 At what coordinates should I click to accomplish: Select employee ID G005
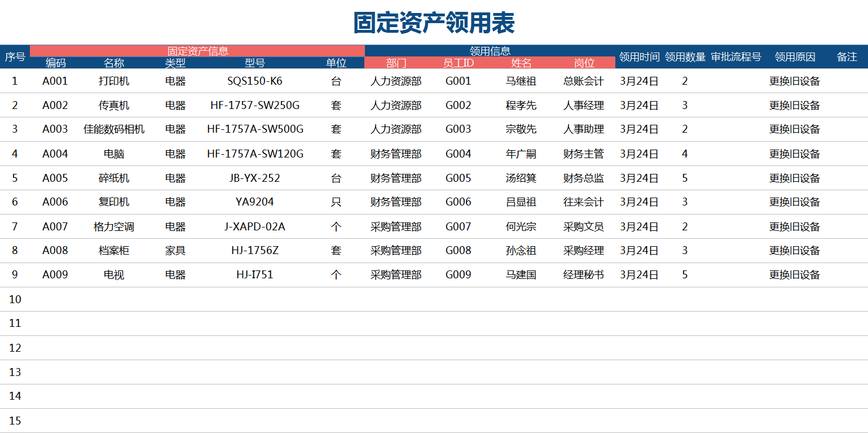pos(458,178)
